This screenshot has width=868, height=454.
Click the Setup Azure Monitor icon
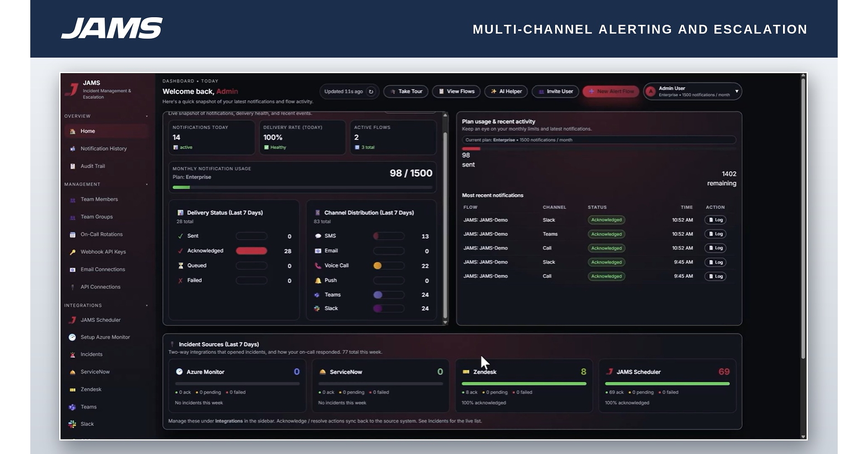[x=72, y=337]
